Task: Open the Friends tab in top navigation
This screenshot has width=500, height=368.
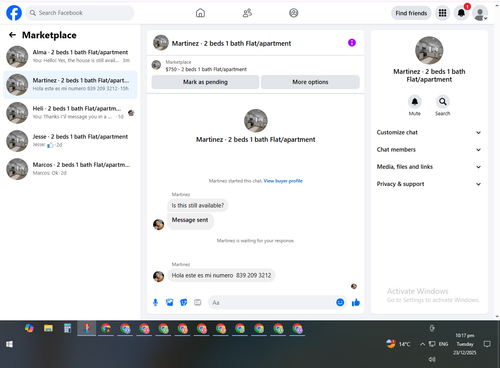Action: 247,13
